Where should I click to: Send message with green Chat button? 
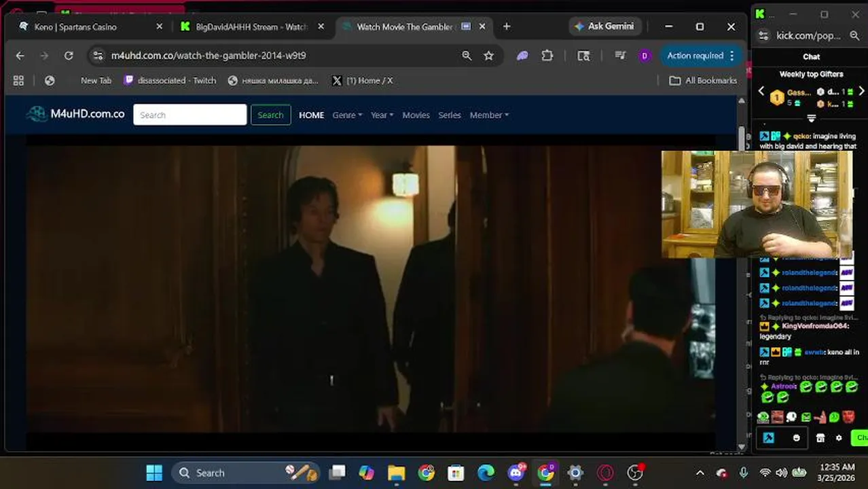click(x=859, y=437)
